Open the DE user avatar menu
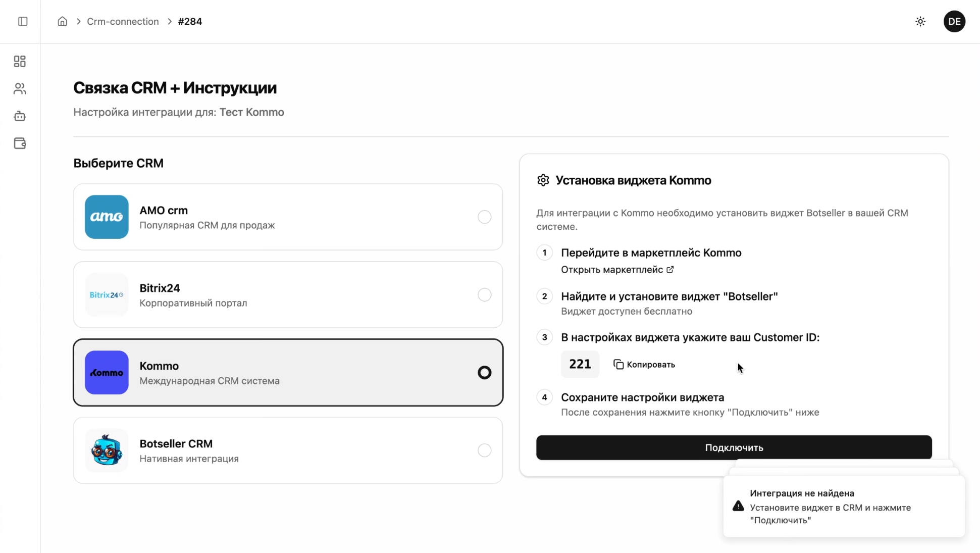 coord(954,21)
